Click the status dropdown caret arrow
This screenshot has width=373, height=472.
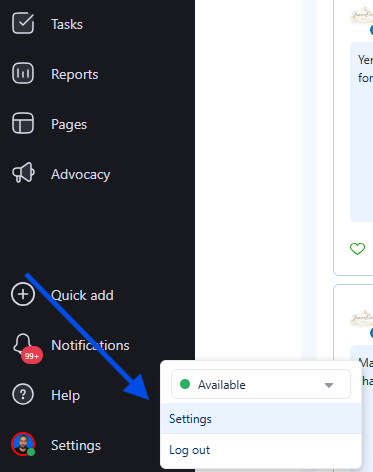[x=329, y=385]
